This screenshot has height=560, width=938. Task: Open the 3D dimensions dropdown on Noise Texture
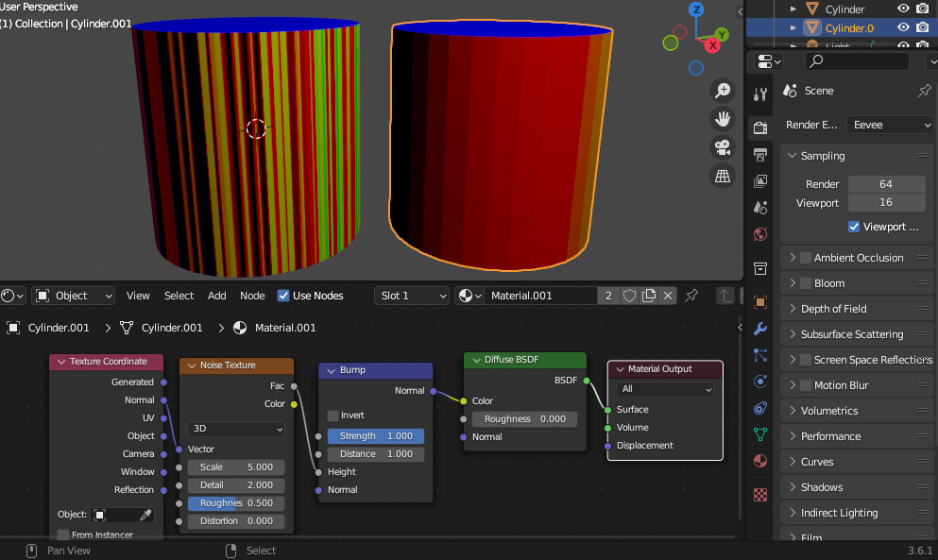tap(236, 429)
